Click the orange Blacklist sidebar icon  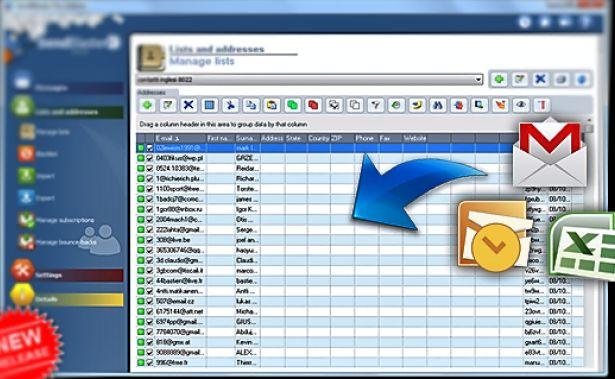pos(27,153)
